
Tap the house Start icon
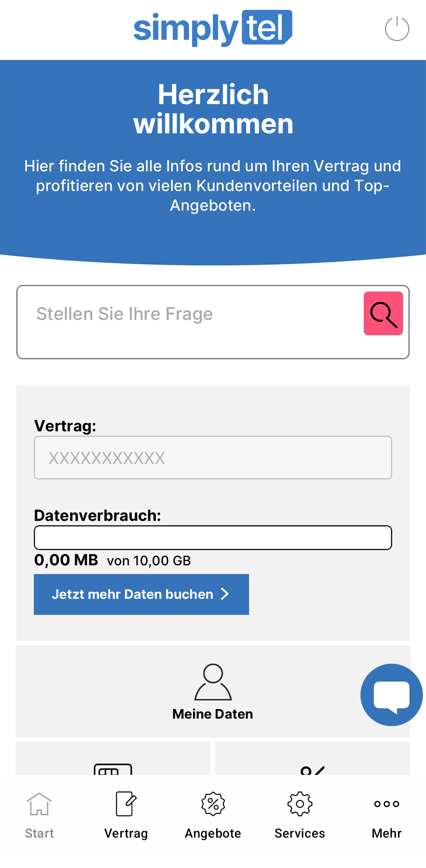(39, 804)
